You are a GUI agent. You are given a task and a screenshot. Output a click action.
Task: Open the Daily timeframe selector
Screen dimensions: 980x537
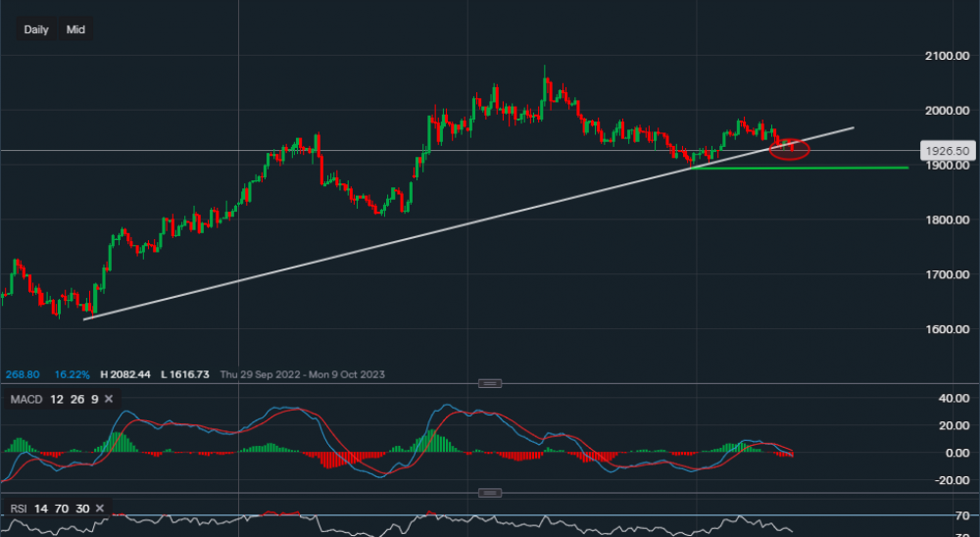[x=36, y=29]
